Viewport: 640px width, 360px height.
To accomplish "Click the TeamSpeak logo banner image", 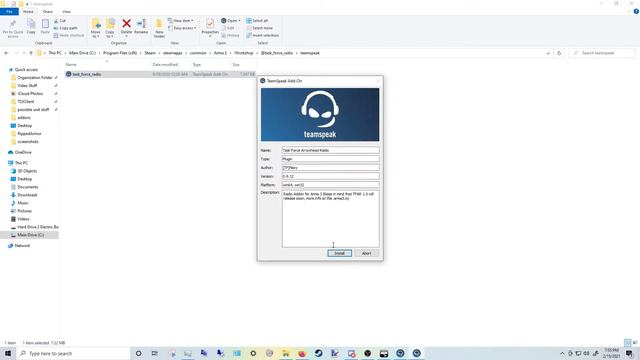I will [320, 115].
